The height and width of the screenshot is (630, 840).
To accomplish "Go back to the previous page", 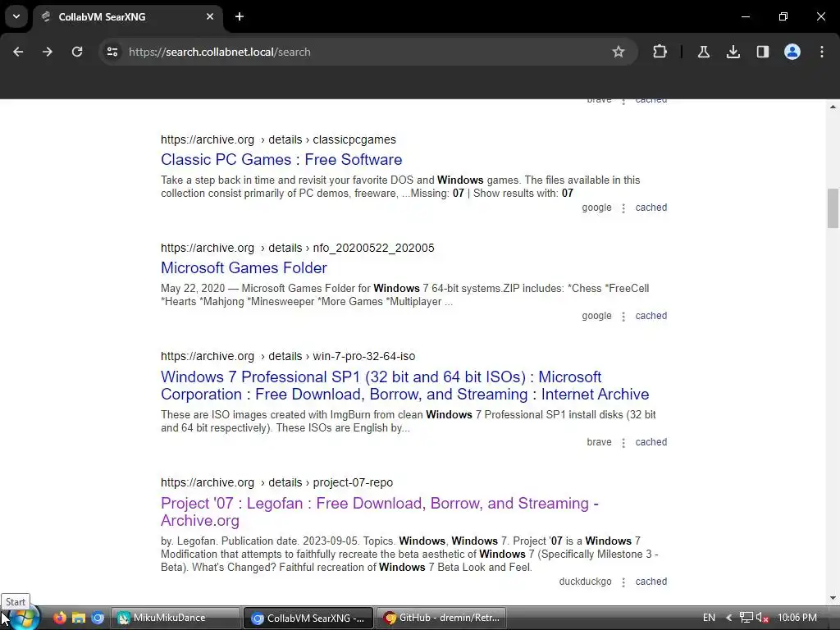I will [18, 52].
